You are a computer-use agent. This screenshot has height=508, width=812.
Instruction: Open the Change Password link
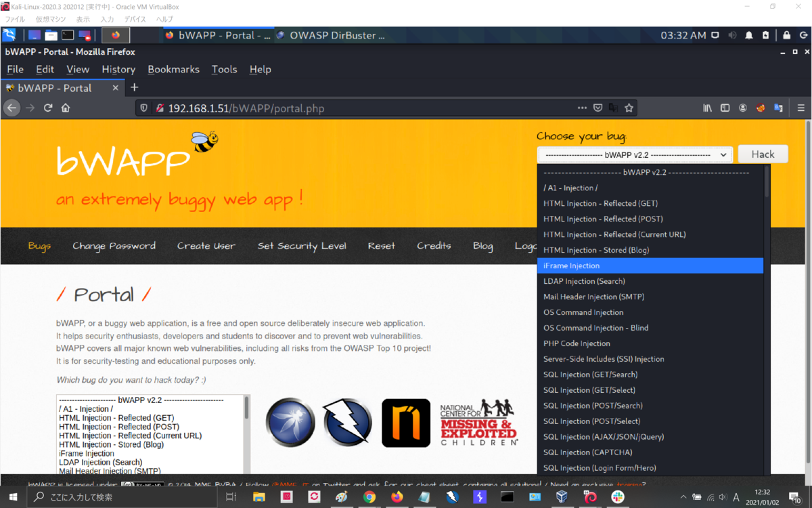click(x=114, y=246)
